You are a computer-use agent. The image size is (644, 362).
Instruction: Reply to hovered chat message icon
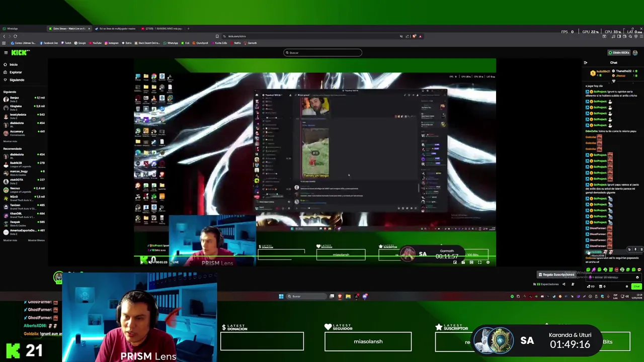pos(629,249)
